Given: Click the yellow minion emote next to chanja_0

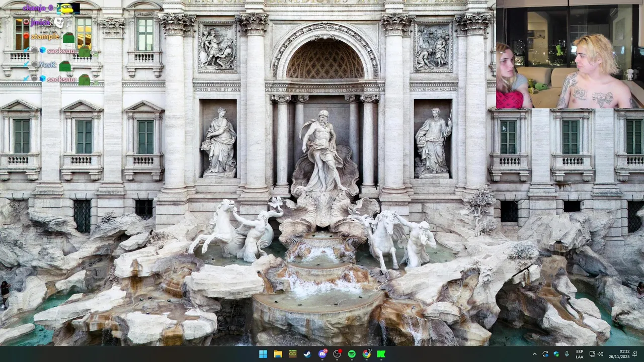Looking at the screenshot, I should (68, 9).
